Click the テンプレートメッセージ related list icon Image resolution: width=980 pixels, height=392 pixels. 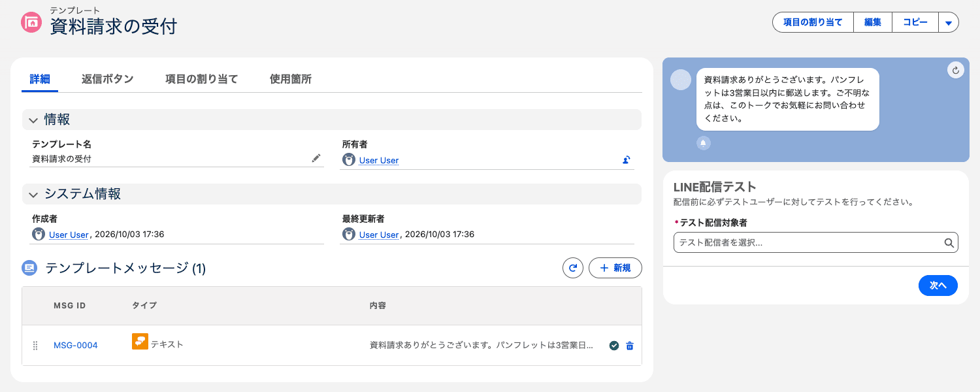pyautogui.click(x=29, y=268)
